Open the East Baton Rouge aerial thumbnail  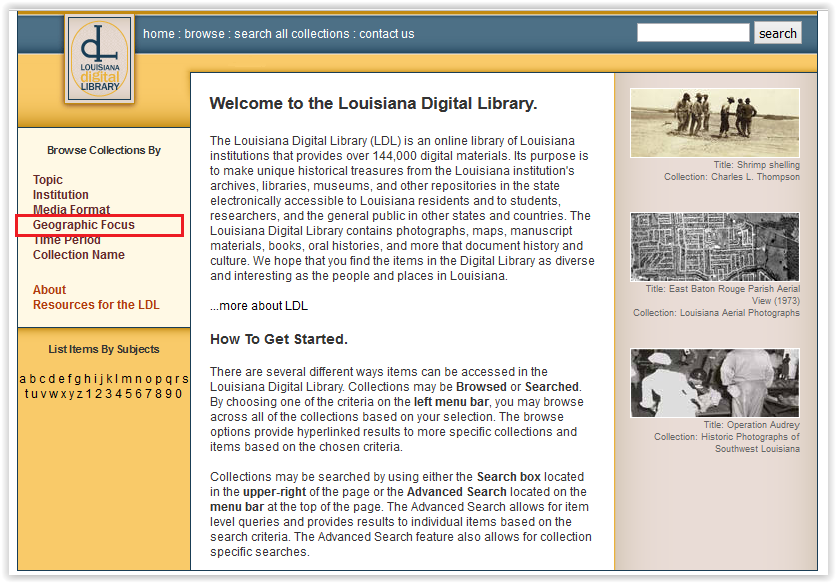714,247
